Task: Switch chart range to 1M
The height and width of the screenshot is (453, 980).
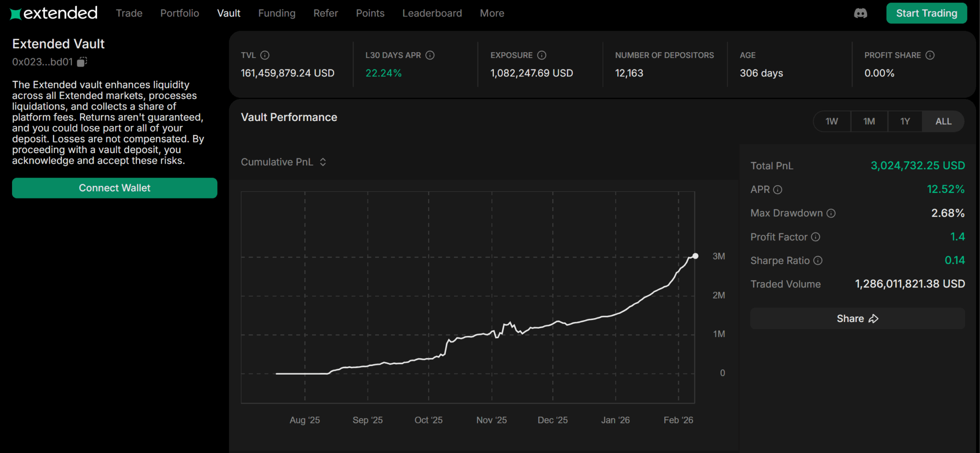Action: point(869,122)
